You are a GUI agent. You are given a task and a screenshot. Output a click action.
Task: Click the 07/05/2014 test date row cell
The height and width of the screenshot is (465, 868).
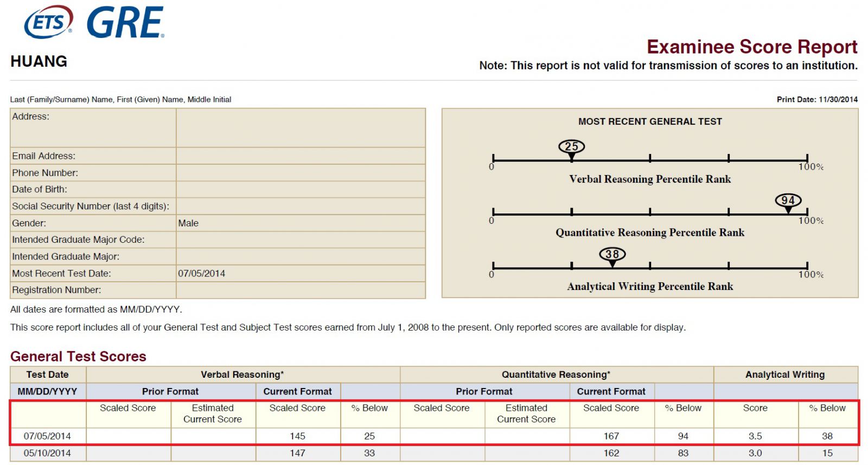[47, 436]
